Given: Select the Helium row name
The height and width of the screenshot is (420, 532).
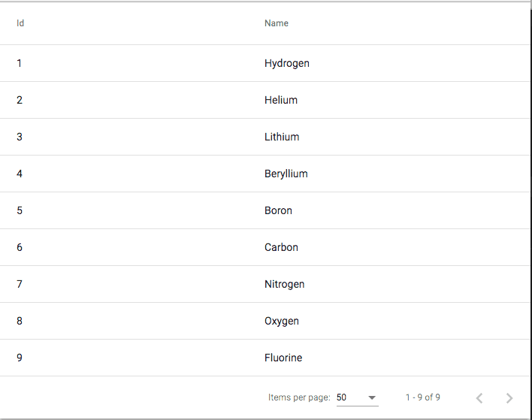Looking at the screenshot, I should point(281,100).
